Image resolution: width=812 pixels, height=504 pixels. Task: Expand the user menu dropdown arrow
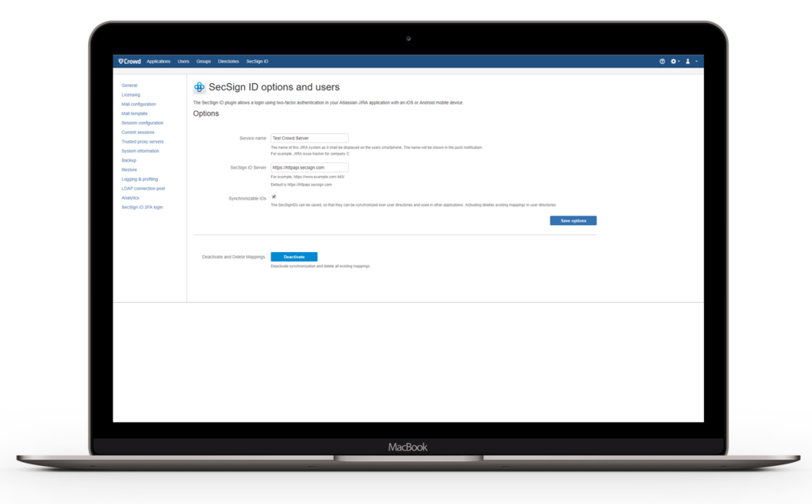tap(696, 61)
